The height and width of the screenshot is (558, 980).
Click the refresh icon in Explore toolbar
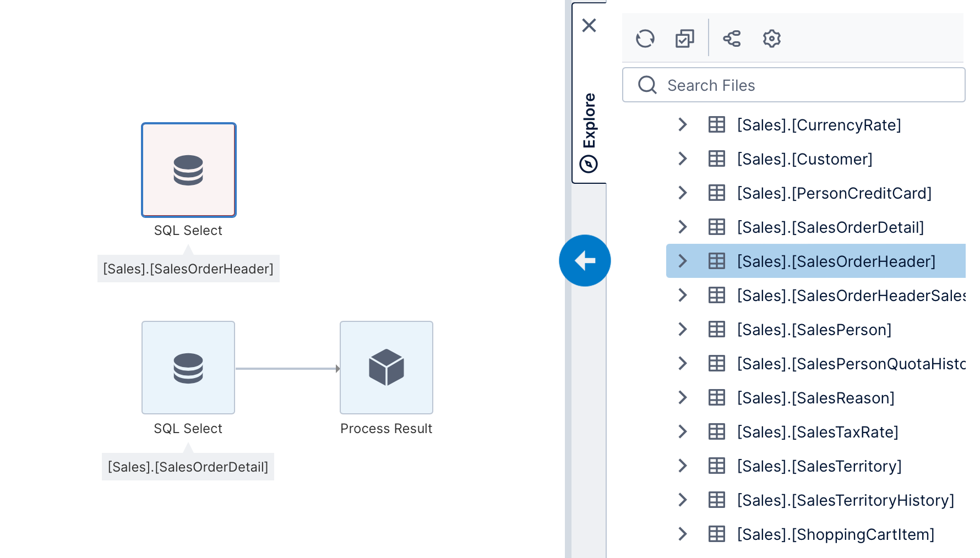pos(645,39)
